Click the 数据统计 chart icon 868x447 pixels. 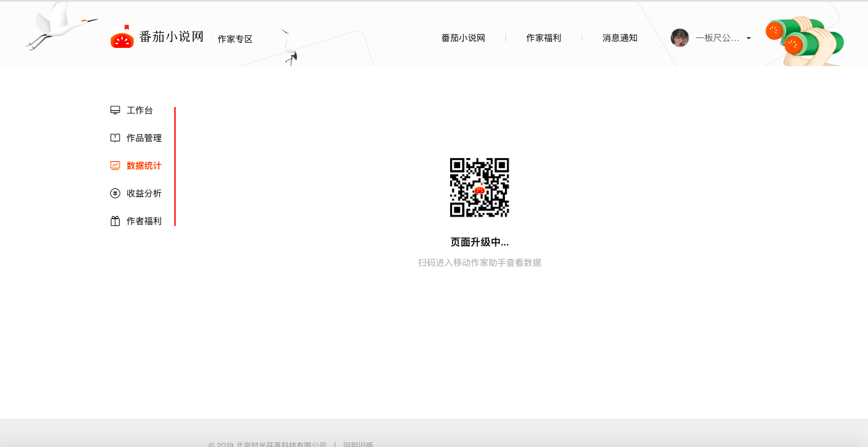[x=115, y=166]
